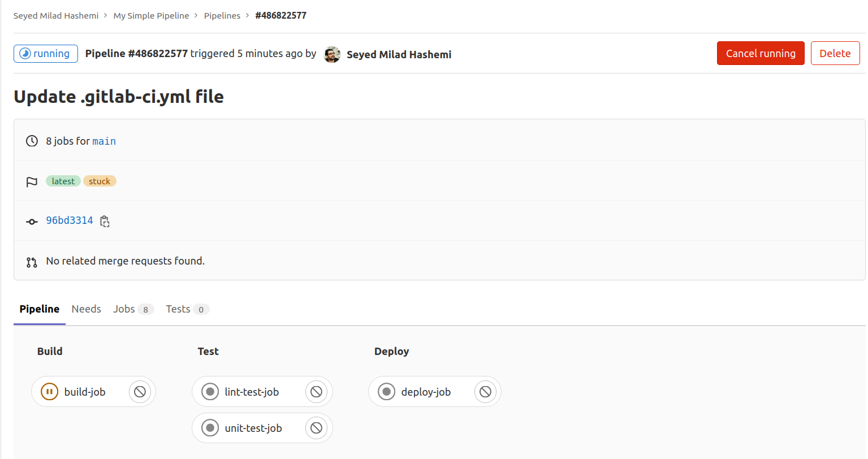Viewport: 868px width, 459px height.
Task: Click the lint-test-job status icon
Action: pyautogui.click(x=210, y=392)
